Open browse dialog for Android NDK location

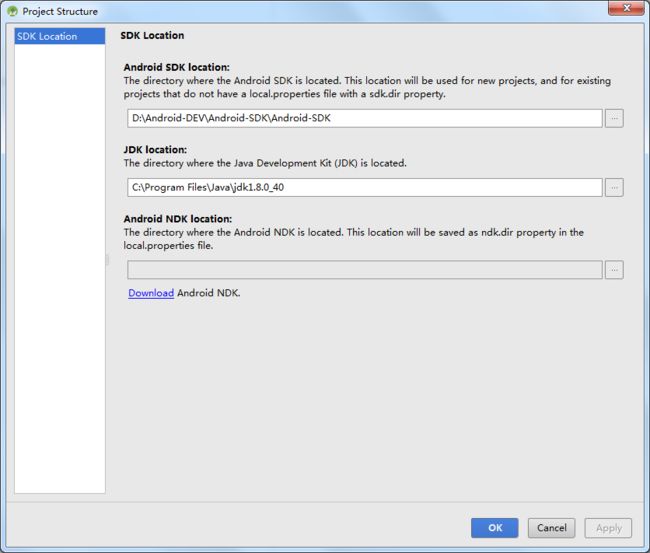(614, 270)
